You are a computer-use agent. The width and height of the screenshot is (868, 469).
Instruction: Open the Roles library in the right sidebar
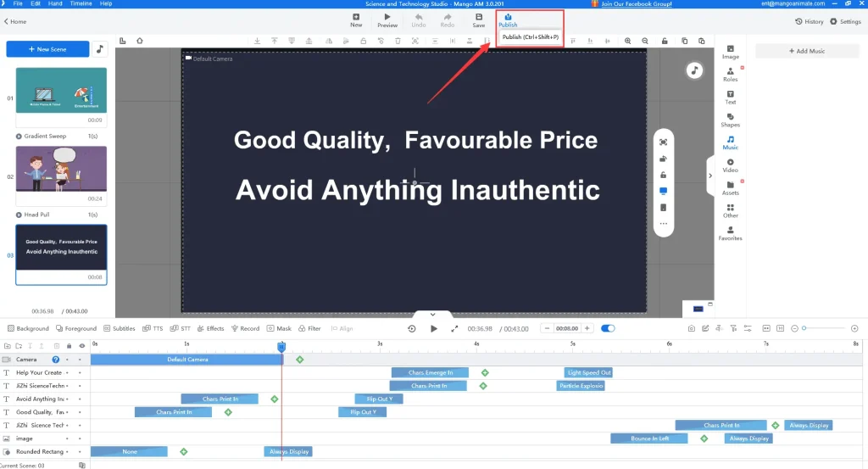point(730,74)
